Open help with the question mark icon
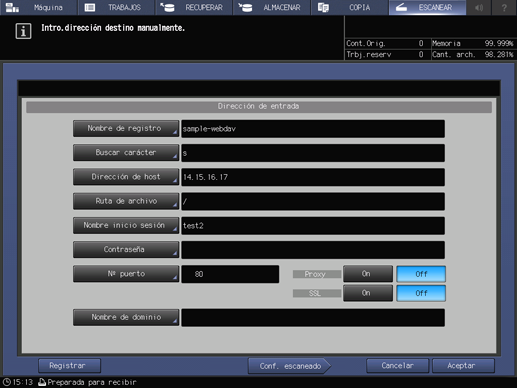Screen dimensions: 517x388 pos(504,7)
